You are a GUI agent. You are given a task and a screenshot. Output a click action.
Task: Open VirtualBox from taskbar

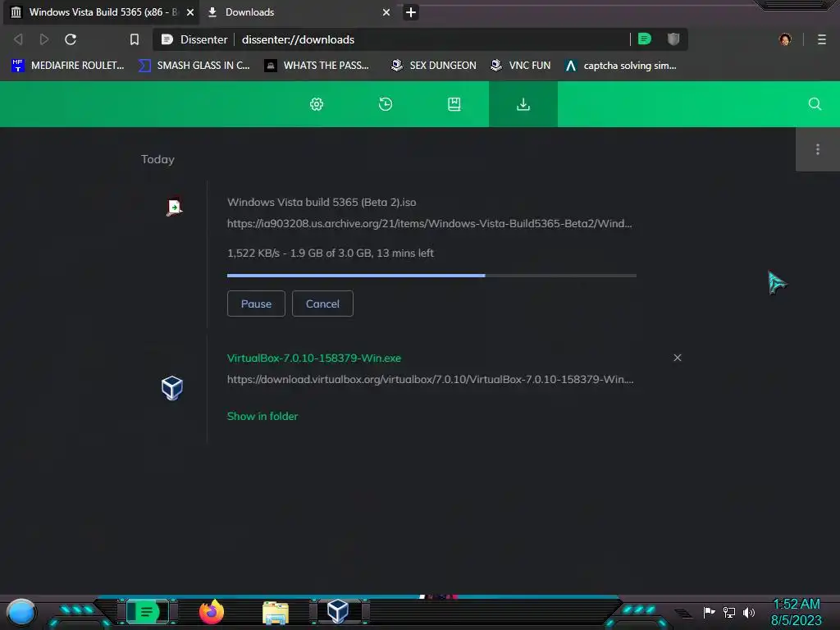(x=338, y=611)
